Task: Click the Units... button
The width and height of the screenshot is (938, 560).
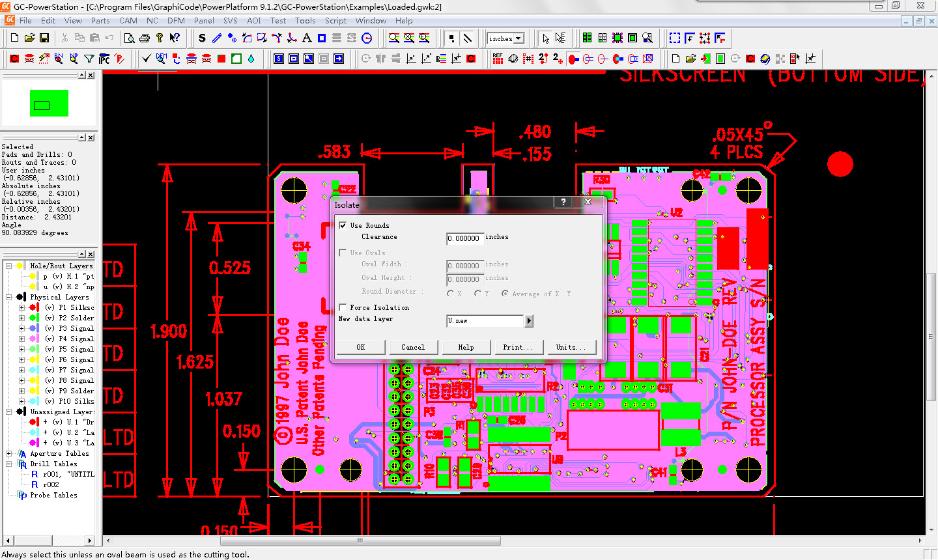Action: [571, 347]
